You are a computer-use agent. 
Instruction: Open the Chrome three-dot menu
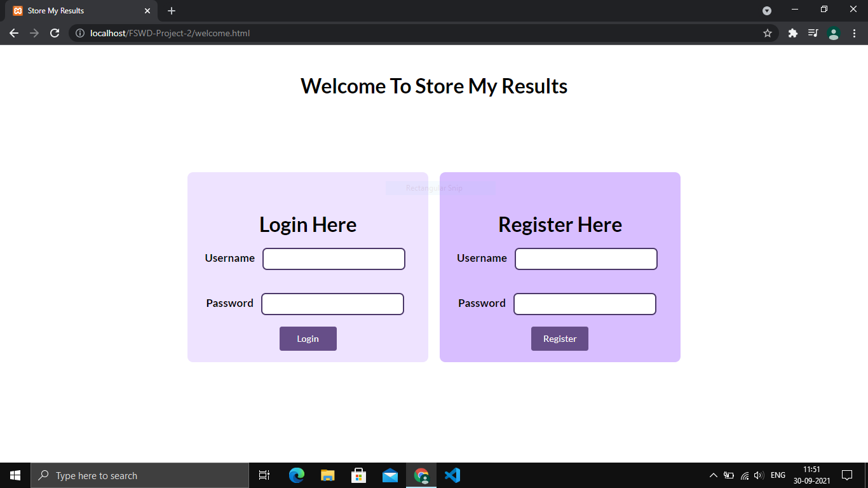(854, 33)
